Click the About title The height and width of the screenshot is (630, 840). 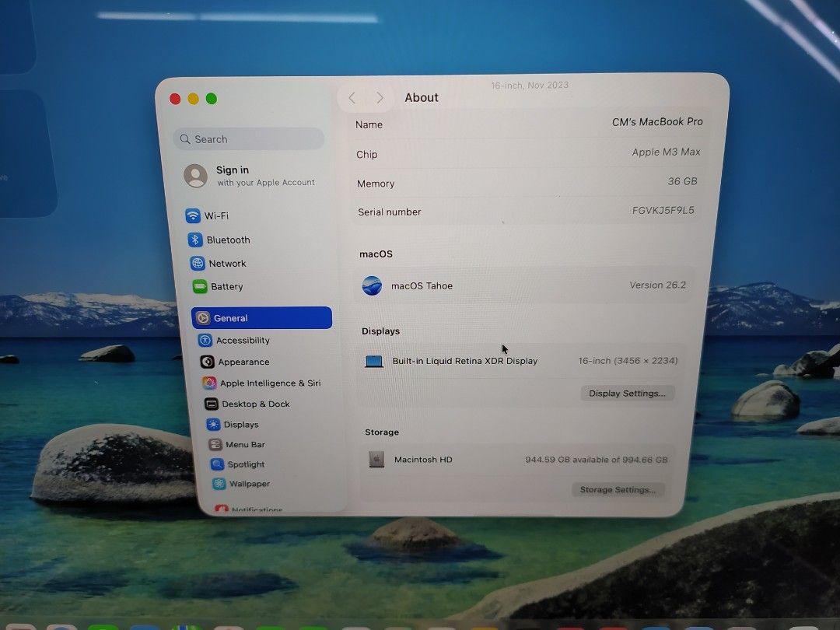422,97
